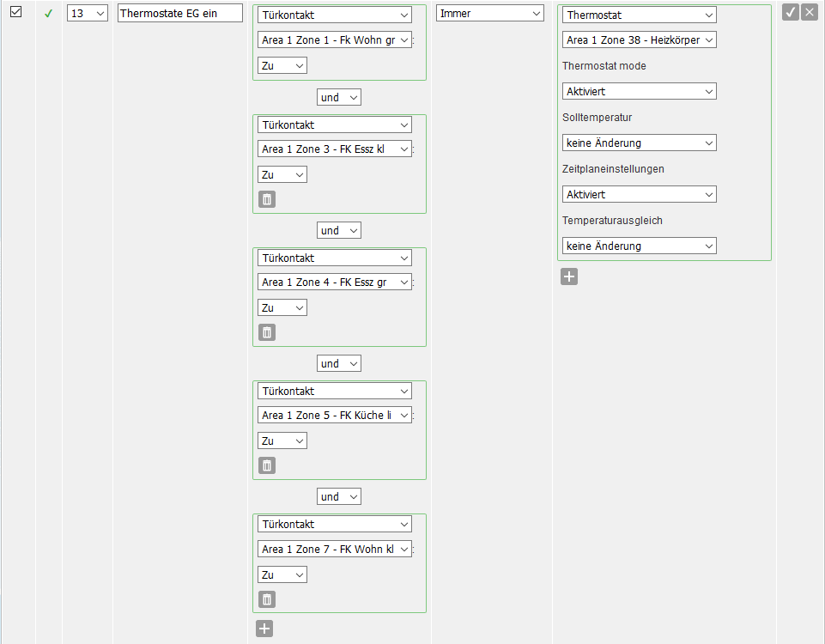The height and width of the screenshot is (644, 825).
Task: Open the Solltemperatur keine Änderung dropdown
Action: (x=640, y=143)
